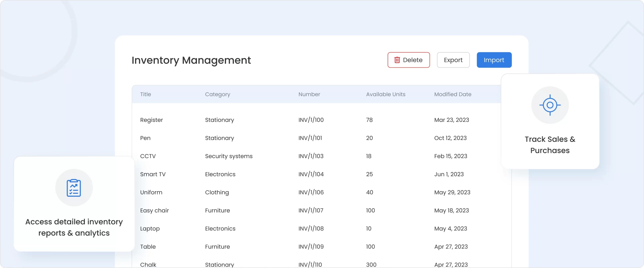
Task: Click the trash icon in the Delete button
Action: 397,60
